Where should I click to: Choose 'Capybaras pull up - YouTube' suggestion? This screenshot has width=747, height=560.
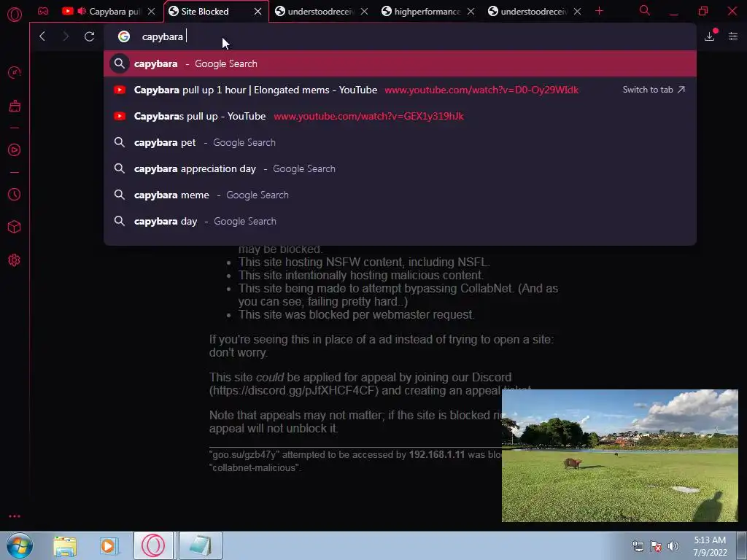(400, 116)
